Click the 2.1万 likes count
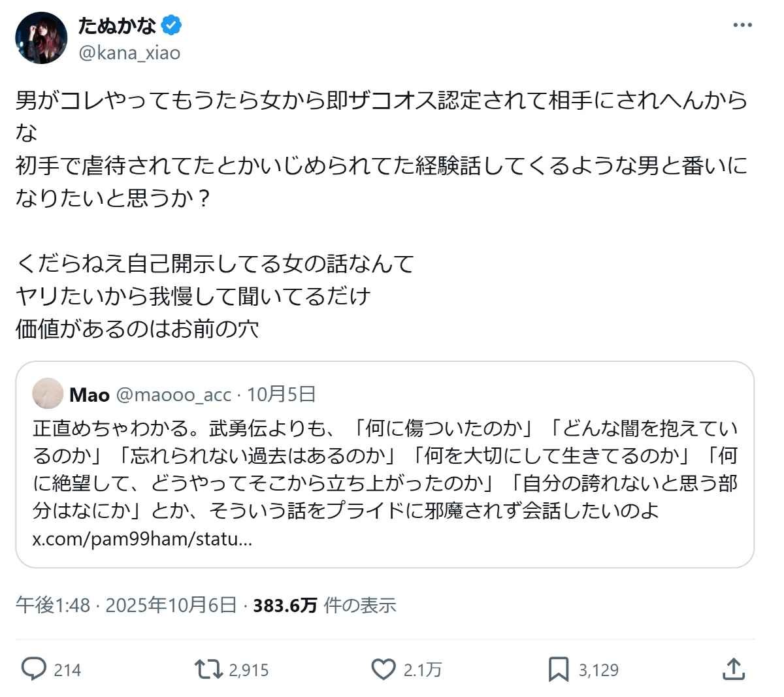The height and width of the screenshot is (697, 784). pyautogui.click(x=423, y=670)
